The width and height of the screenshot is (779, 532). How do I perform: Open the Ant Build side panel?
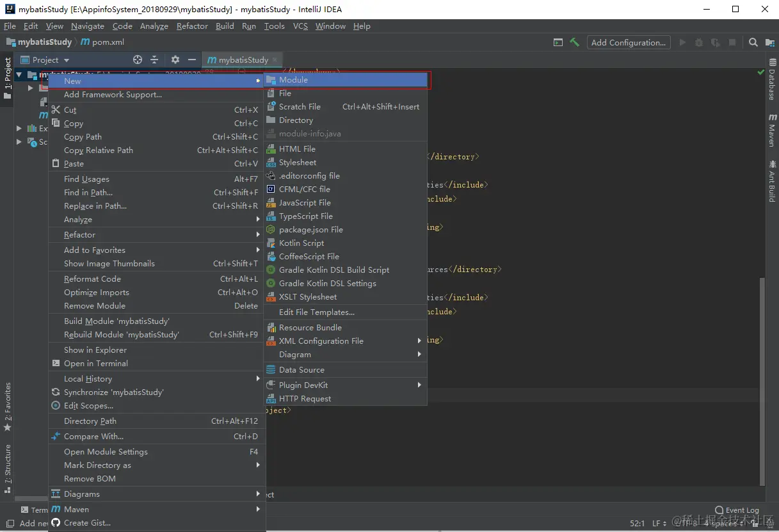pyautogui.click(x=772, y=181)
